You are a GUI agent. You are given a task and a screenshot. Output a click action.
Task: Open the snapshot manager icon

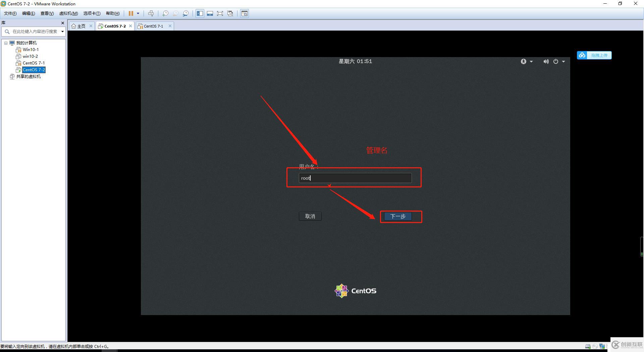point(185,13)
